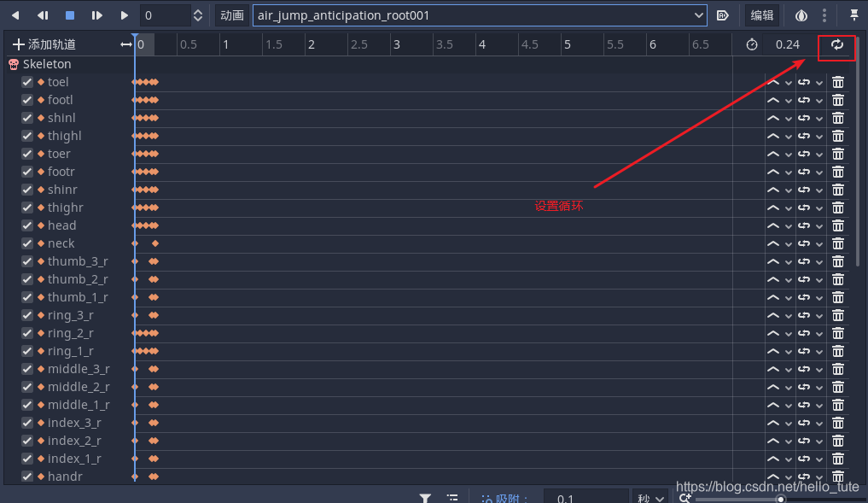Play animation backwards from the end
Viewport: 868px width, 503px height.
click(43, 15)
